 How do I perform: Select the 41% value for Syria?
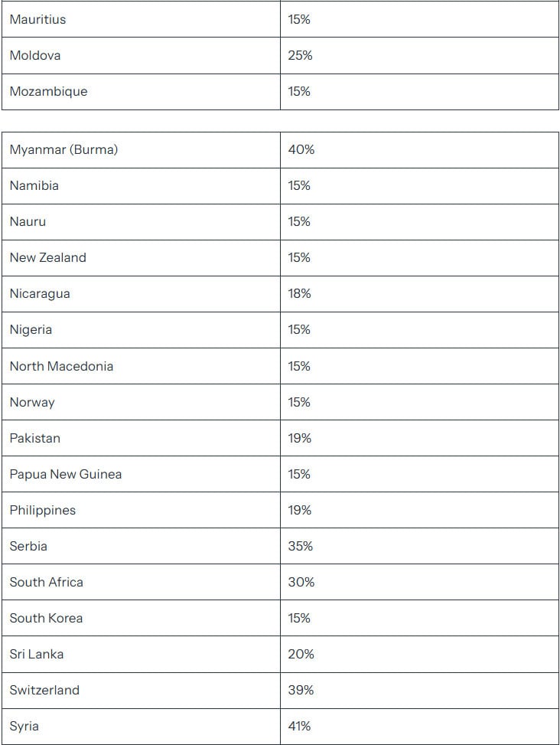click(x=299, y=726)
